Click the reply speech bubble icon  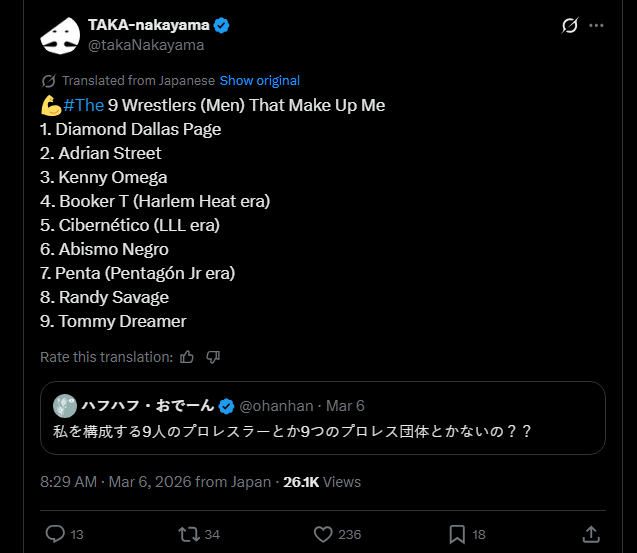coord(56,534)
